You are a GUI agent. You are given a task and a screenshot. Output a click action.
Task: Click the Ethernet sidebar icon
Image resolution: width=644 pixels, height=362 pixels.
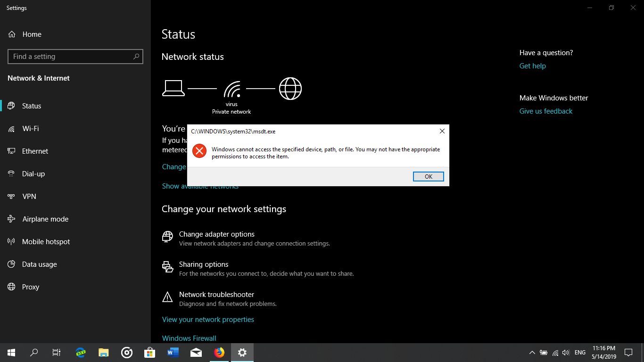pos(11,151)
